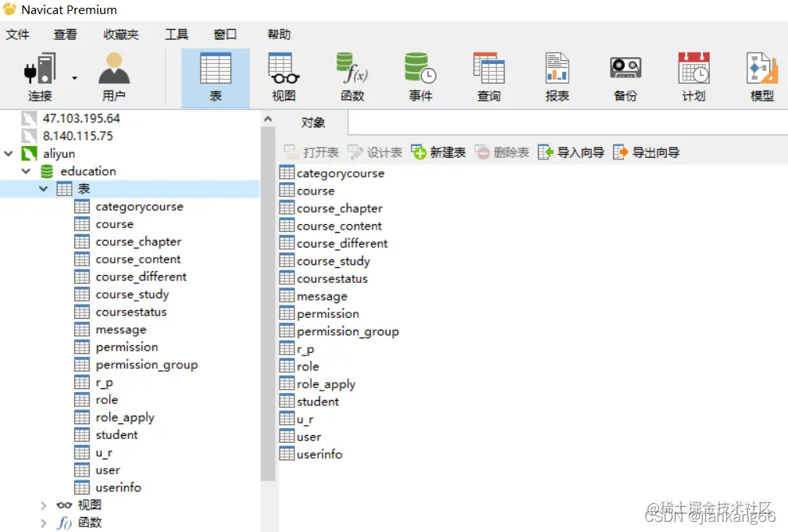Click the role table icon in object list
The width and height of the screenshot is (788, 532).
287,366
